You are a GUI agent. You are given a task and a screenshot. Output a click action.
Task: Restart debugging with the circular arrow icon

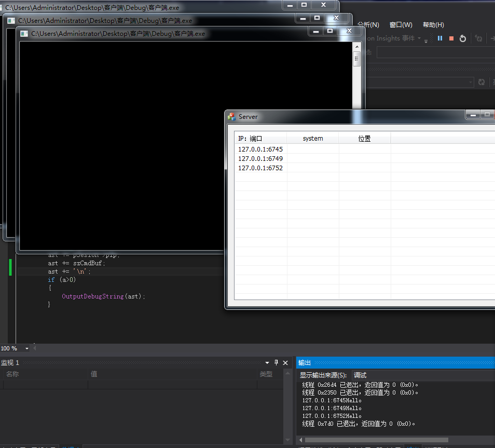tap(462, 38)
